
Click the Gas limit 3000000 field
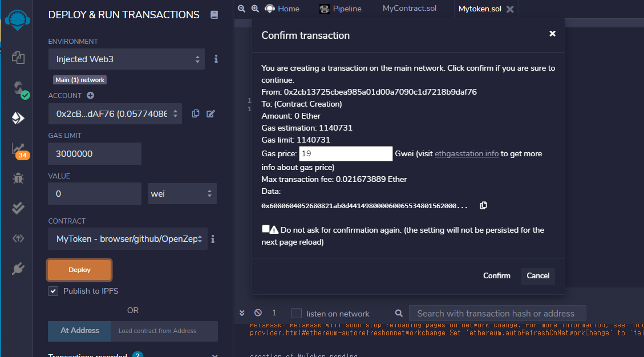tap(95, 153)
